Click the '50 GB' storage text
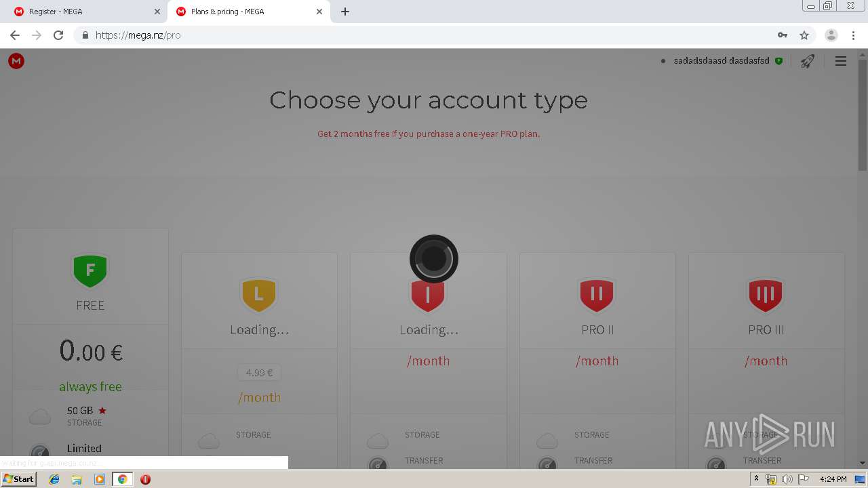The image size is (868, 488). point(80,411)
